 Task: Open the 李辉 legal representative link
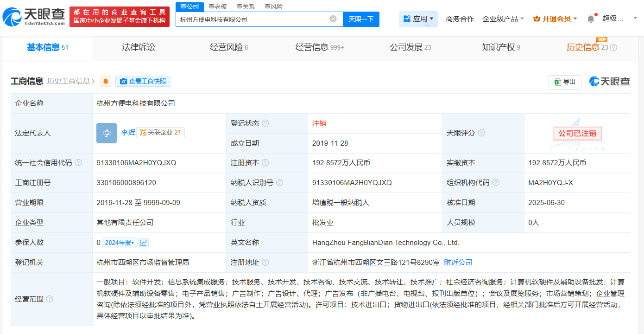(128, 133)
